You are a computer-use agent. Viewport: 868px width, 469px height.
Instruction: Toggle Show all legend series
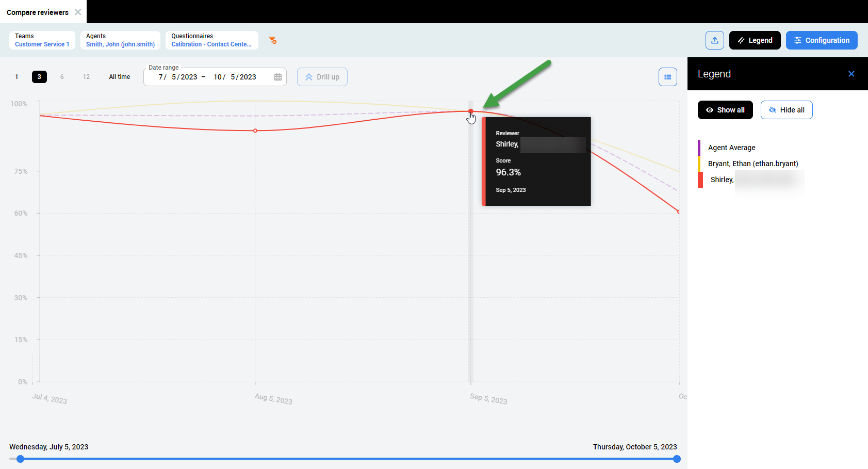pos(725,109)
